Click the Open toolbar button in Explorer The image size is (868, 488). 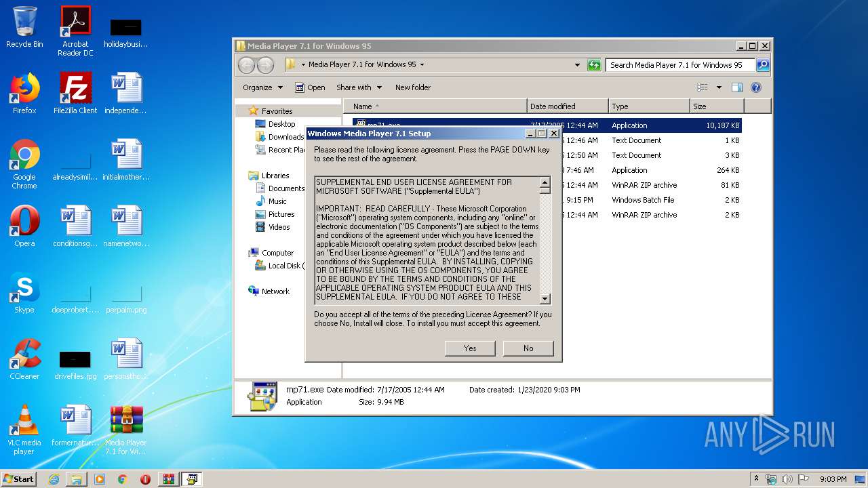point(310,87)
